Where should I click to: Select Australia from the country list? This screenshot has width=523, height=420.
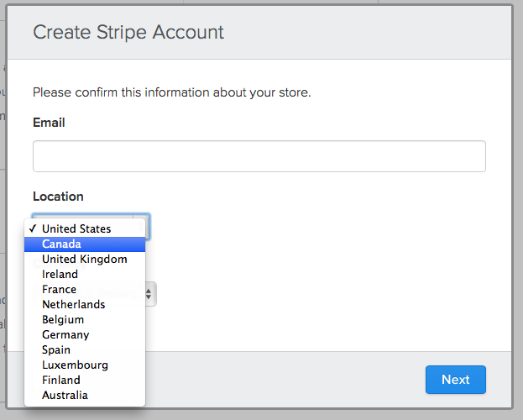(x=85, y=396)
